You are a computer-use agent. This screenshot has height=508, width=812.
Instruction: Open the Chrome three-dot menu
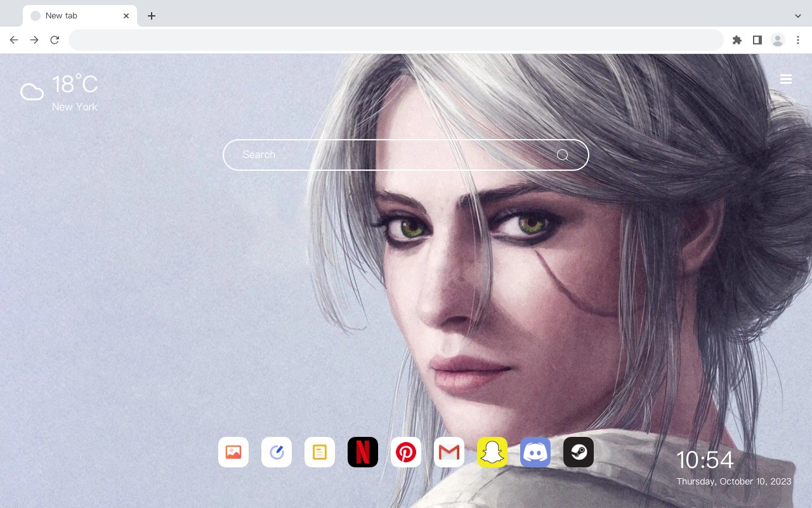tap(798, 40)
